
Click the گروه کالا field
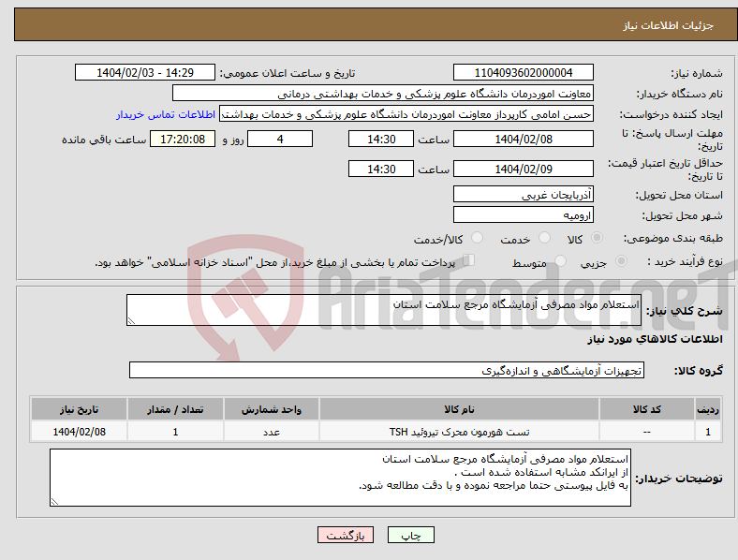click(387, 370)
